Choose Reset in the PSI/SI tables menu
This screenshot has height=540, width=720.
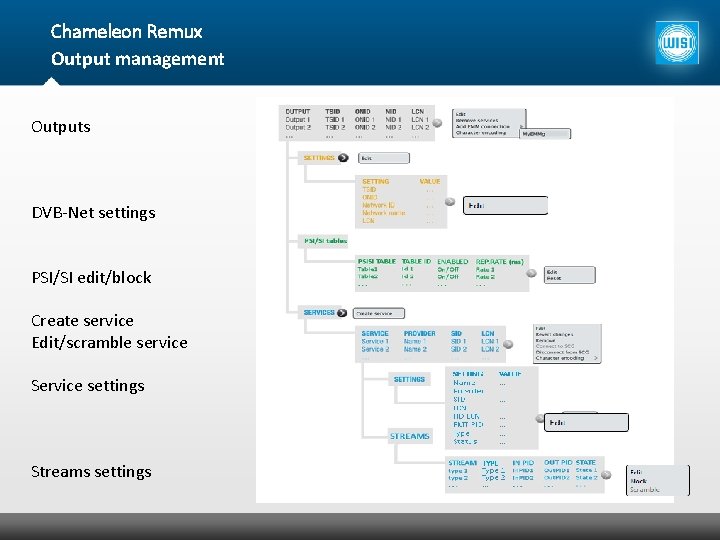point(553,278)
